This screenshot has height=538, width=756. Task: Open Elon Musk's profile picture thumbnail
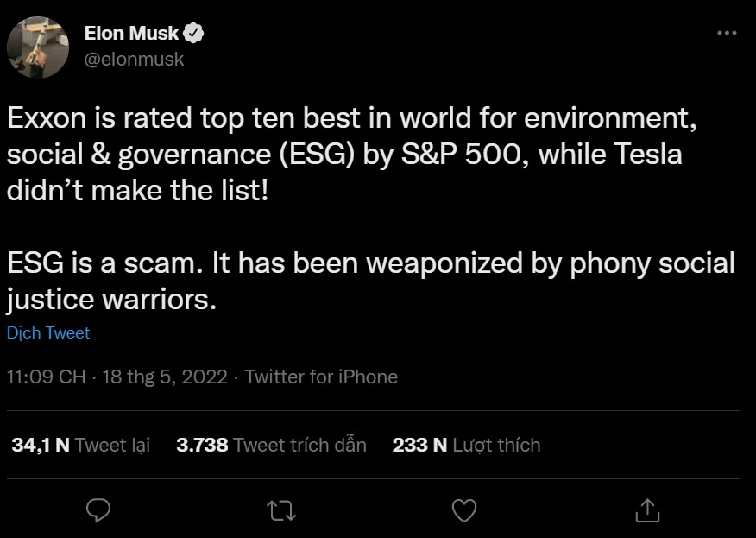39,47
